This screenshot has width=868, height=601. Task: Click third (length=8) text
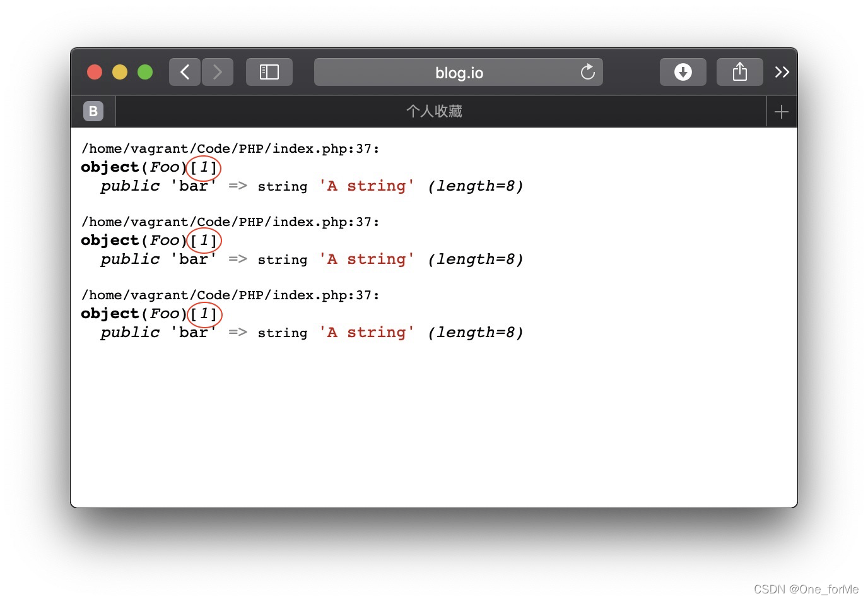point(476,333)
